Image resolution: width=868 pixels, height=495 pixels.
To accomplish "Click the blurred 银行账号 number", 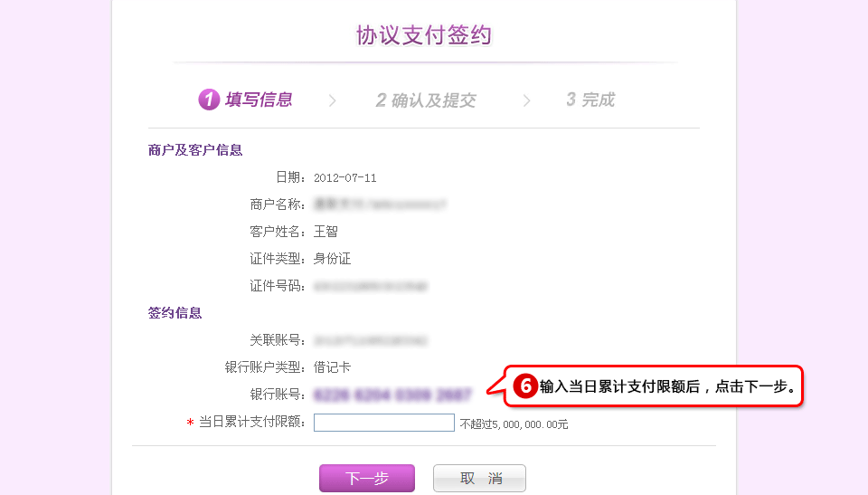I will click(392, 395).
